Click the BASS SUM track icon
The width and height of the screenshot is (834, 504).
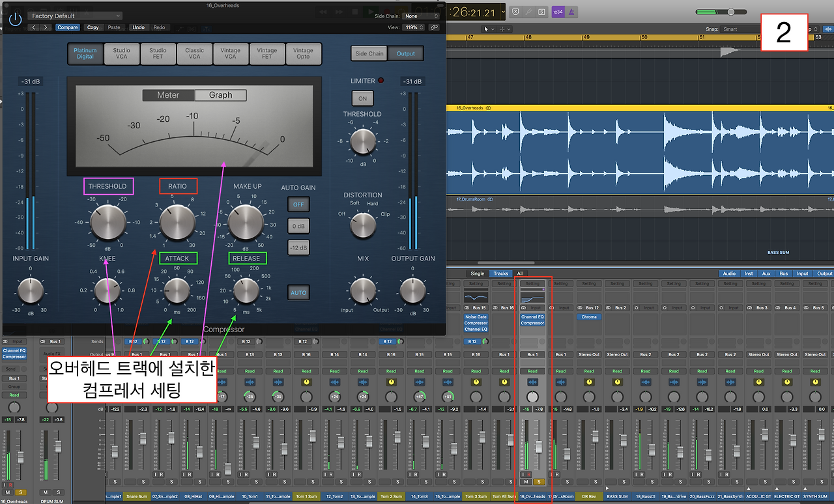coord(617,382)
